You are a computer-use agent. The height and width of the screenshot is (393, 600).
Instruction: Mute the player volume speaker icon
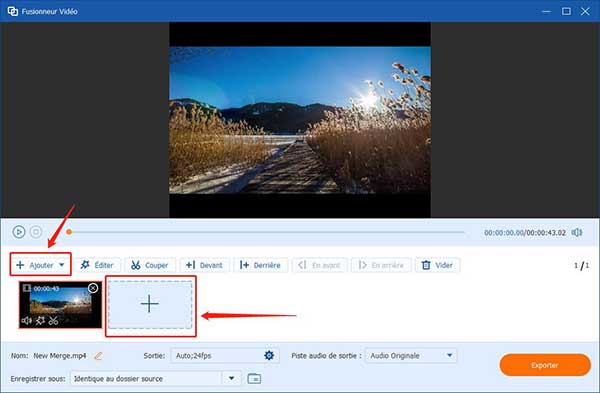pos(577,232)
